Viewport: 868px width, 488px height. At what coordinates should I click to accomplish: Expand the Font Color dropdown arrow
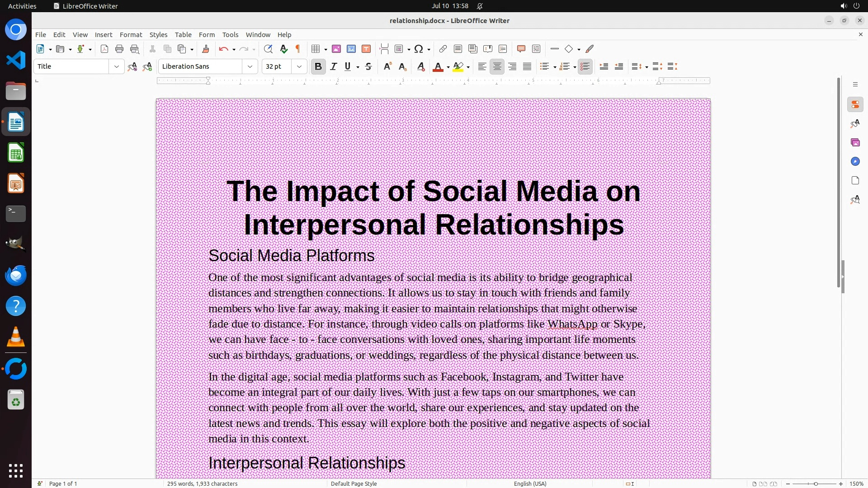[448, 67]
